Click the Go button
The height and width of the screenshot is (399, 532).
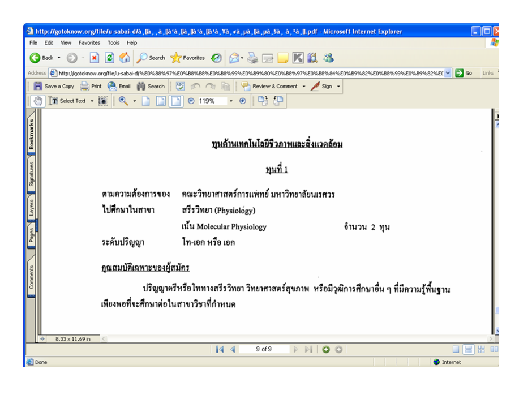[x=464, y=73]
